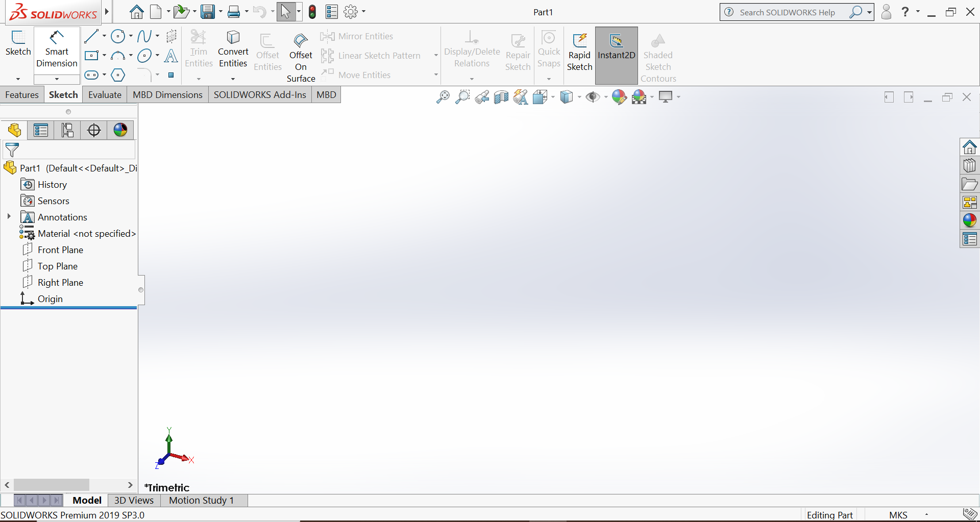This screenshot has height=522, width=980.
Task: Click the Repair Sketch button
Action: click(518, 50)
